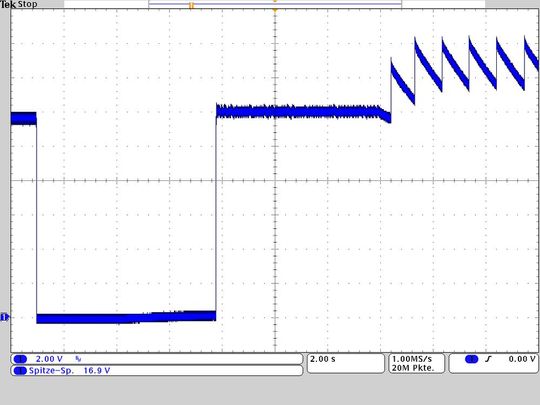Image resolution: width=540 pixels, height=405 pixels.
Task: Click the orange trigger position marker atop graticule
Action: (x=275, y=11)
